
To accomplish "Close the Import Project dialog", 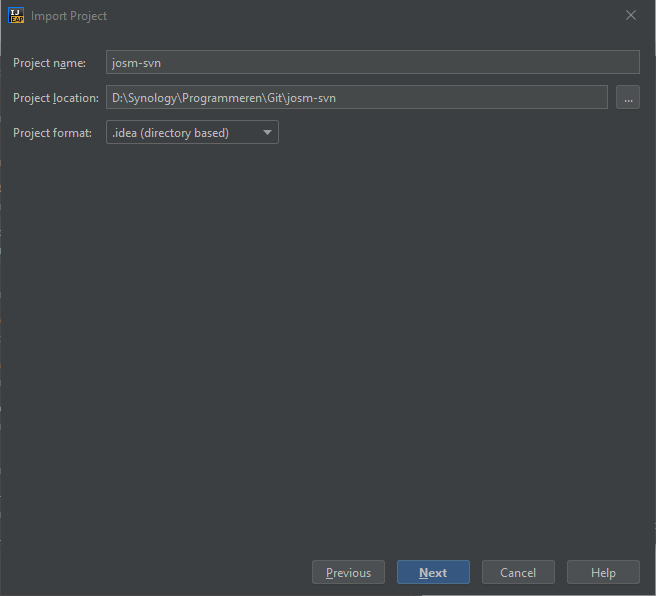I will [x=630, y=16].
